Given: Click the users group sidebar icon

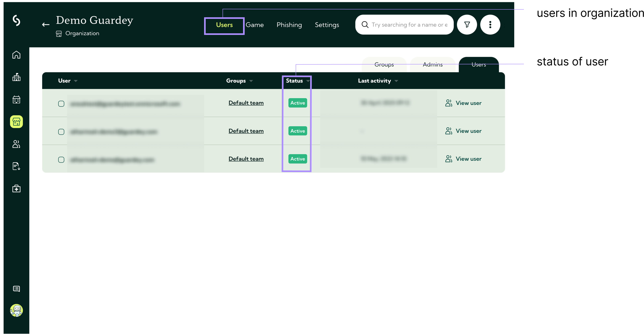Looking at the screenshot, I should click(x=16, y=144).
